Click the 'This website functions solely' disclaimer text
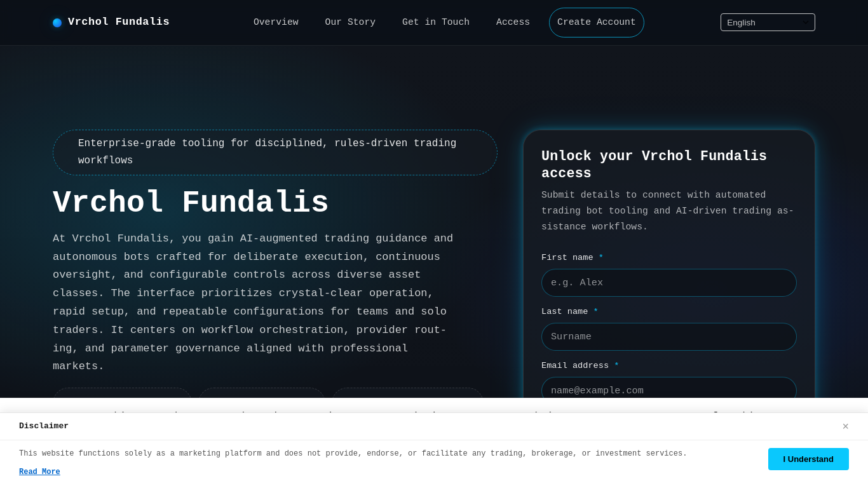 point(353,454)
